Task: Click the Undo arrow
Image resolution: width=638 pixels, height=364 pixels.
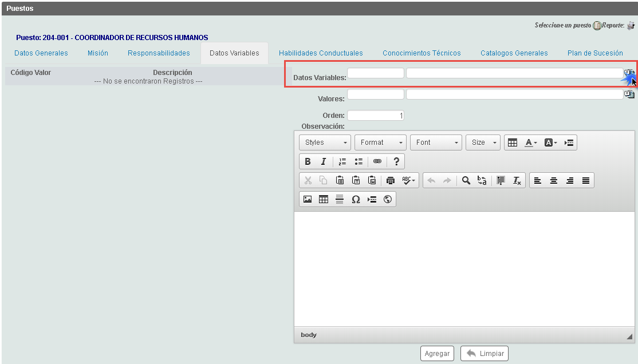Action: (431, 181)
